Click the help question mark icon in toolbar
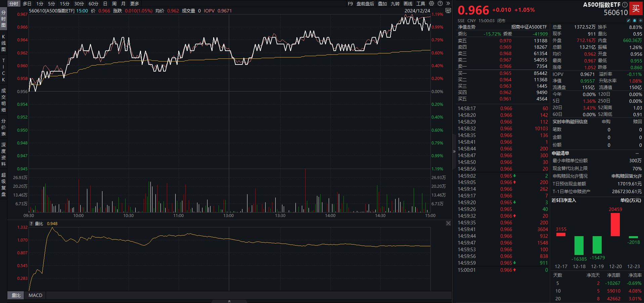Viewport: 644px width, 303px height. 440,3
